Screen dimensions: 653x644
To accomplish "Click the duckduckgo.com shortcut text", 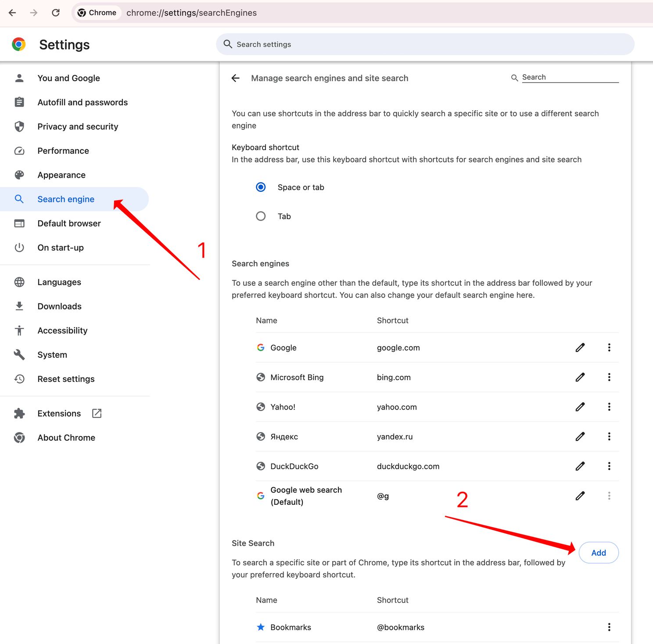I will pyautogui.click(x=408, y=466).
